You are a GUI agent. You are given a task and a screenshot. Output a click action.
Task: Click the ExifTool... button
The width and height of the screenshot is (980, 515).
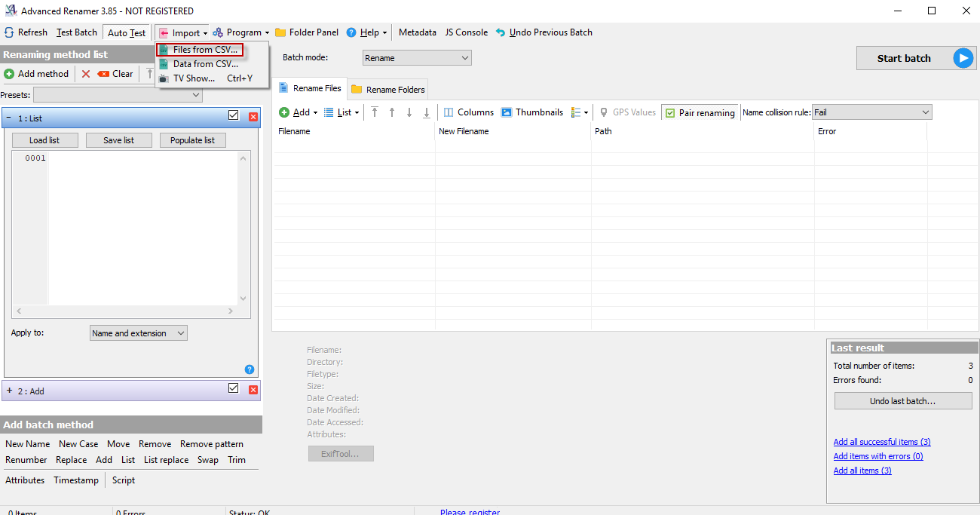341,454
